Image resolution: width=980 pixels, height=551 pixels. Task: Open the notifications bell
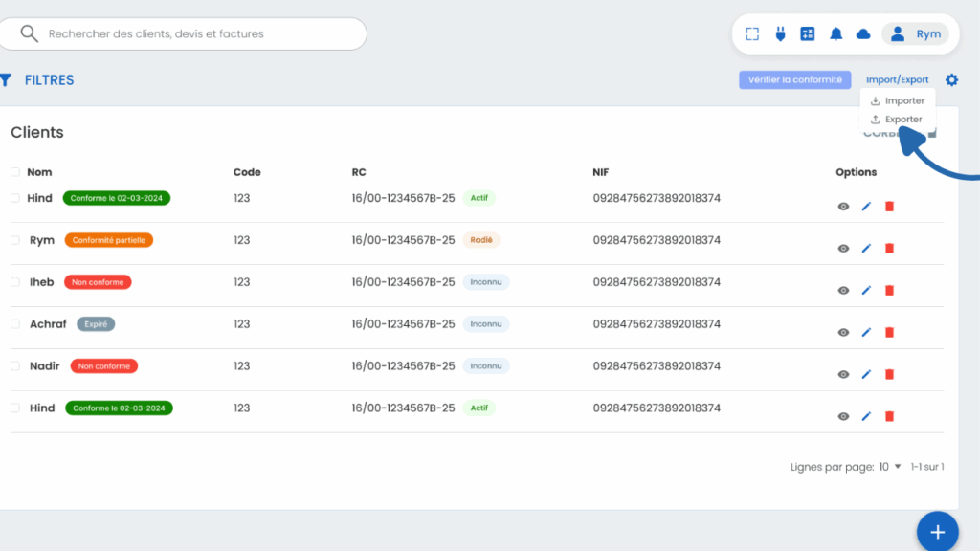tap(835, 34)
